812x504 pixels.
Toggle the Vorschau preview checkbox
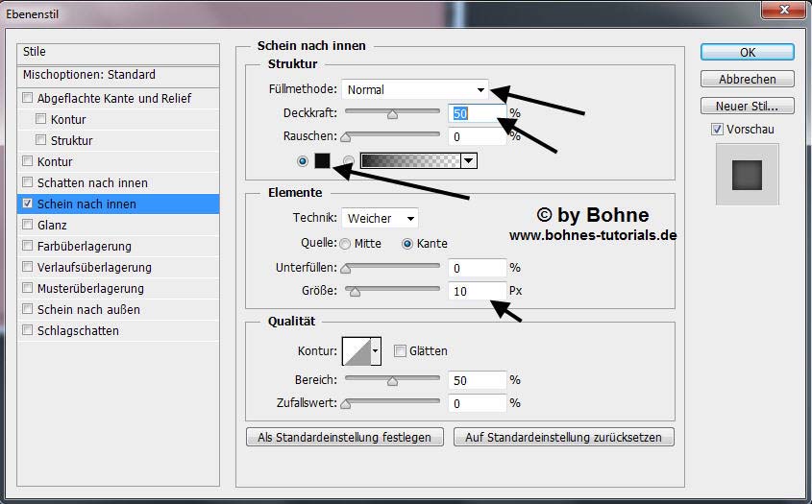tap(717, 130)
